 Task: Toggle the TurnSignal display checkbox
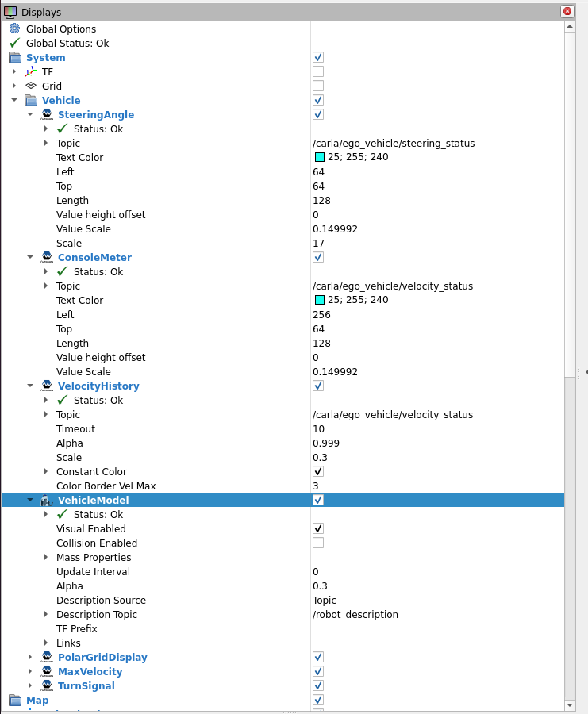[x=318, y=685]
